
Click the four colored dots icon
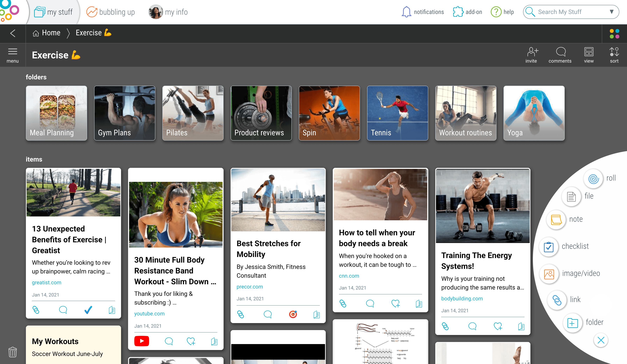coord(614,34)
